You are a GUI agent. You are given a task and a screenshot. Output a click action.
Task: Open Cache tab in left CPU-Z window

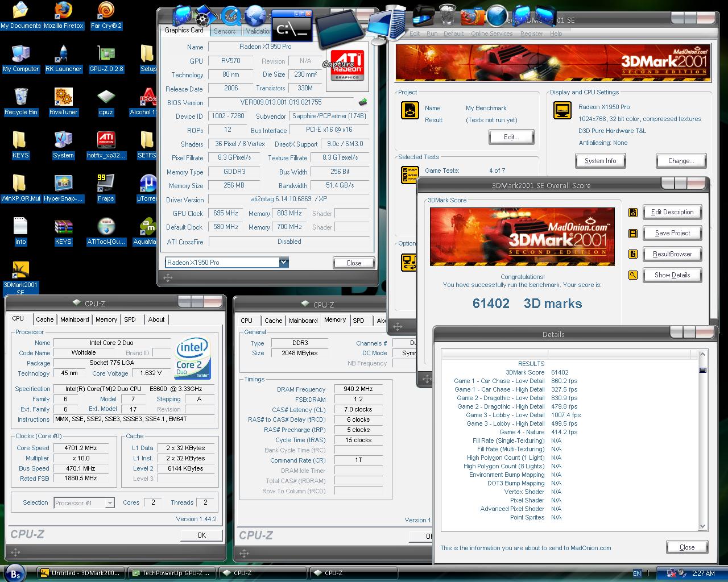point(45,319)
